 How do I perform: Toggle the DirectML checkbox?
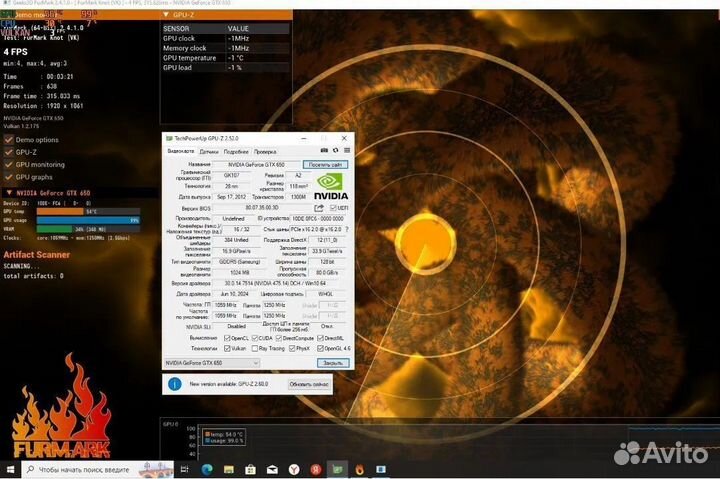(x=321, y=338)
